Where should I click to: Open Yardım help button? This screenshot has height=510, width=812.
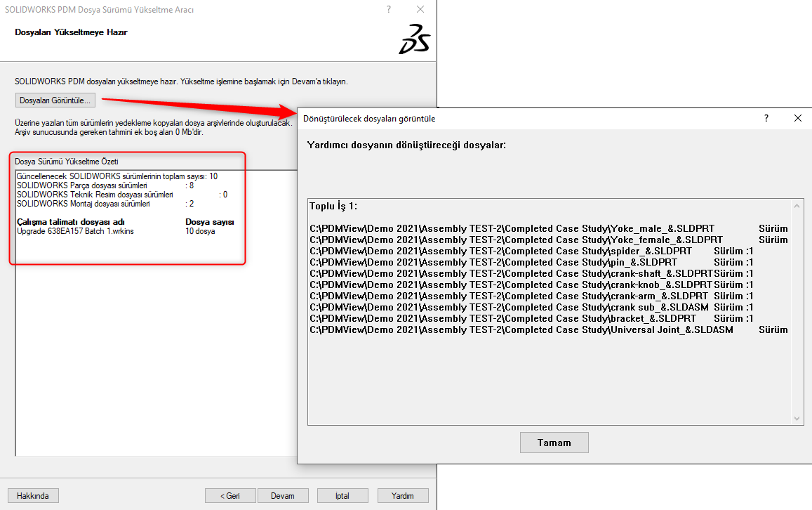pos(403,496)
